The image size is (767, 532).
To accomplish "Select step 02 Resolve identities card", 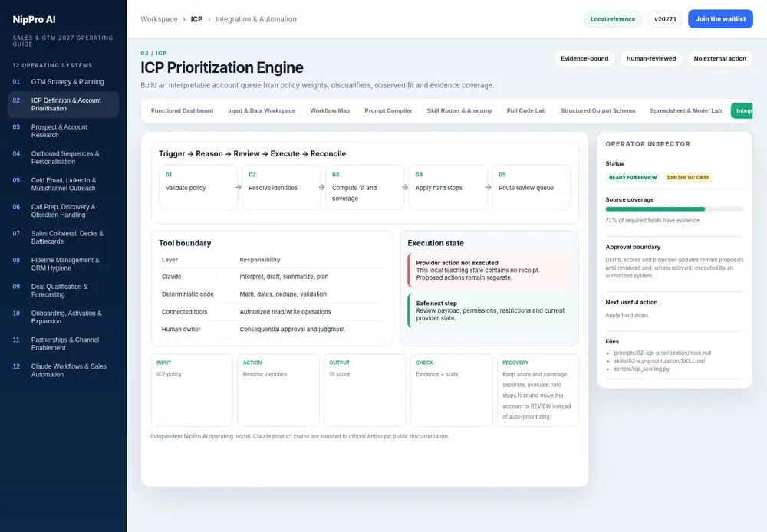I will (281, 187).
